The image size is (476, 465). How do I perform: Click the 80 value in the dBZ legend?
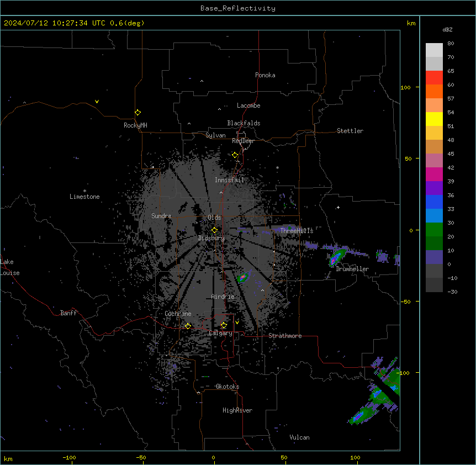click(451, 44)
